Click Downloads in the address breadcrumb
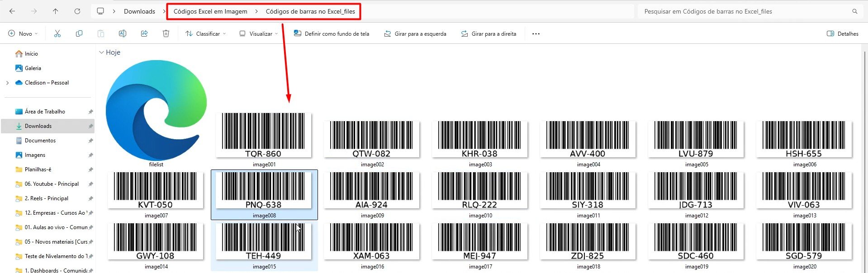The width and height of the screenshot is (868, 273). click(139, 11)
